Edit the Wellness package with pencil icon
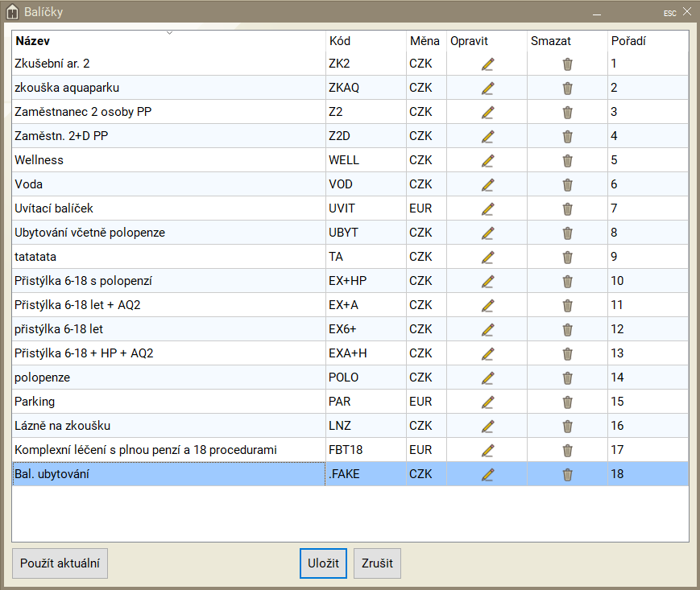700x590 pixels. point(487,160)
